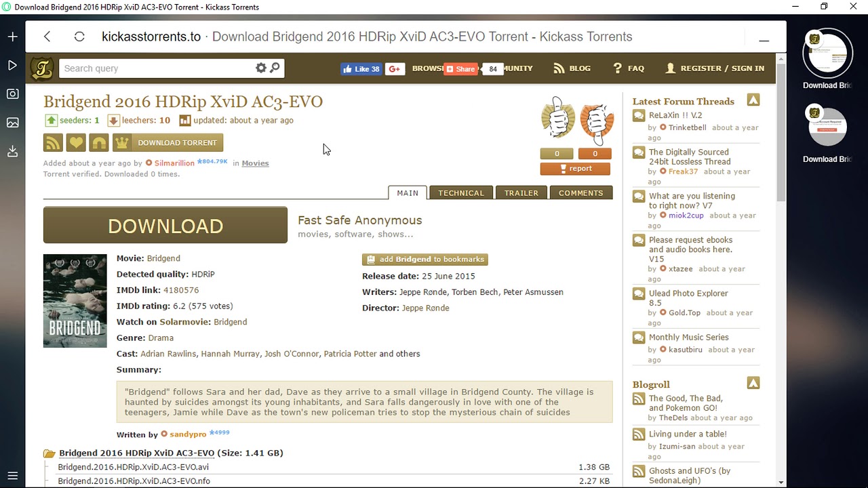Click the RSS feed icon under title
Viewport: 868px width, 488px height.
point(53,142)
